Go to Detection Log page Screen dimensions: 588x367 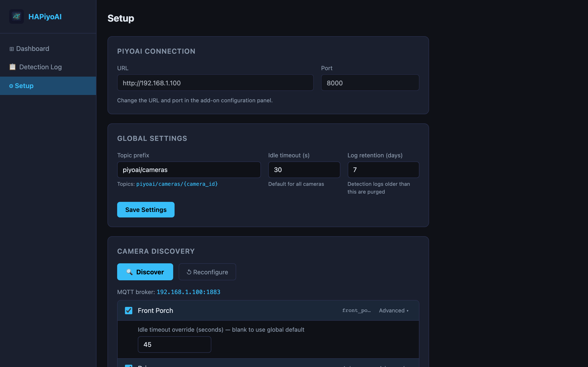[40, 67]
